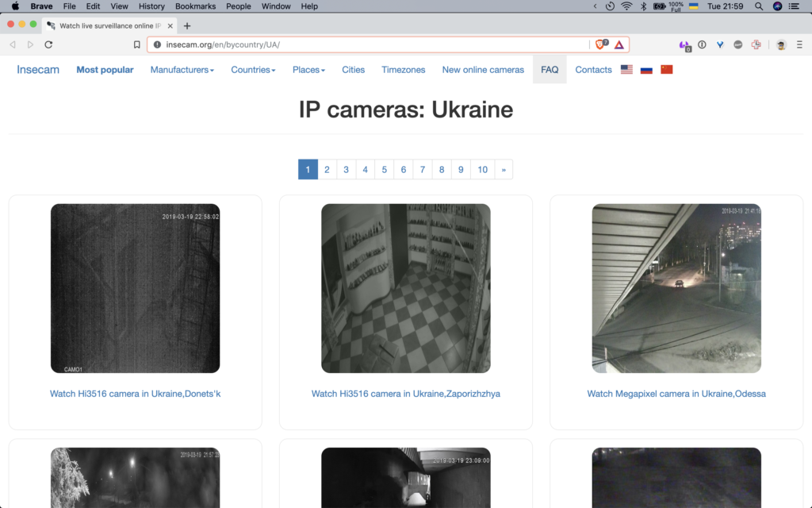This screenshot has width=812, height=508.
Task: Open the Apple menu
Action: tap(16, 6)
